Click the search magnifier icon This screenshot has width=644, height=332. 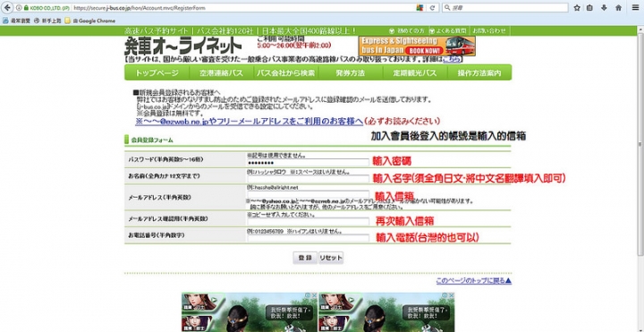tap(447, 8)
